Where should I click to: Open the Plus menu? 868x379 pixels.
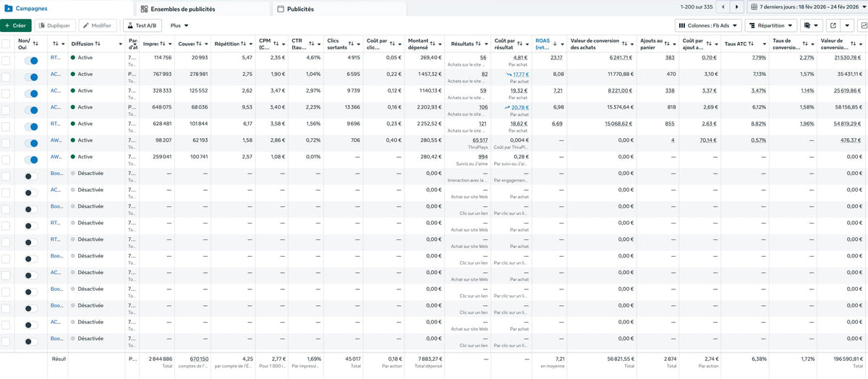(x=179, y=25)
